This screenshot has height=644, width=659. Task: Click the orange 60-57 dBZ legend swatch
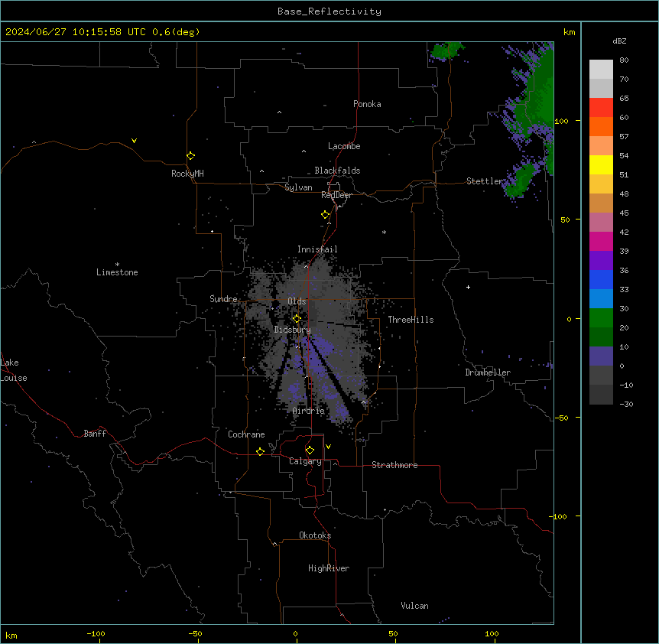point(601,126)
